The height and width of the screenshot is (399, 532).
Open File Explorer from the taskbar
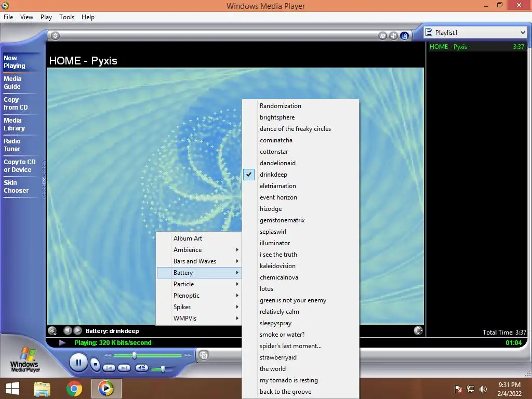coord(42,389)
